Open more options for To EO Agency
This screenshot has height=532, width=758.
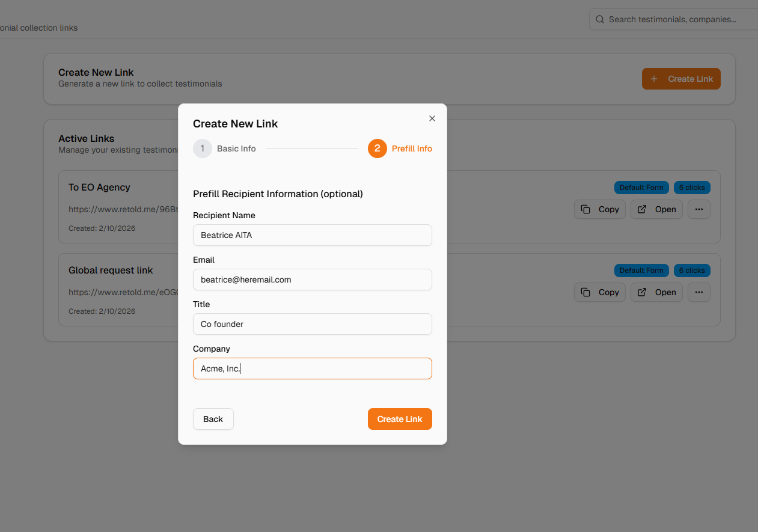click(x=698, y=209)
